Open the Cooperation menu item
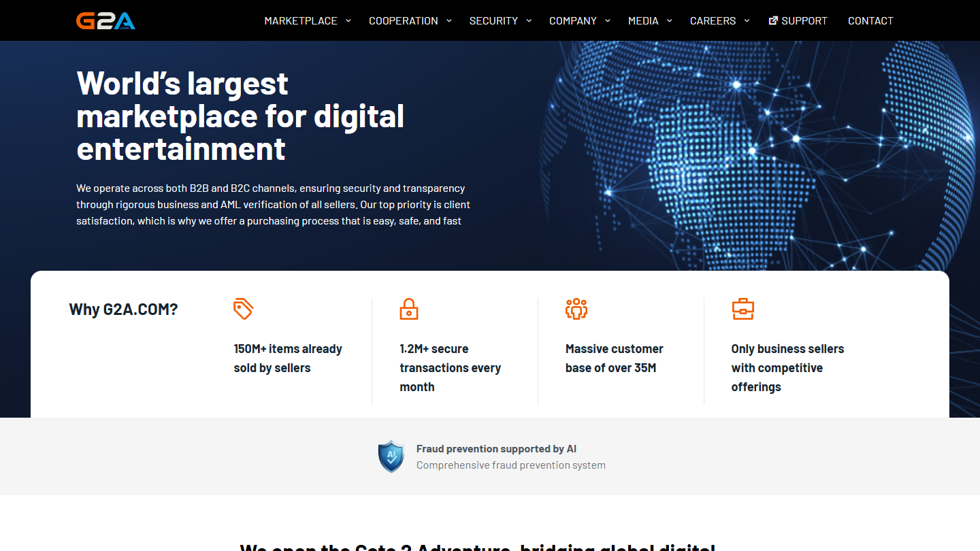This screenshot has width=980, height=551. coord(404,20)
